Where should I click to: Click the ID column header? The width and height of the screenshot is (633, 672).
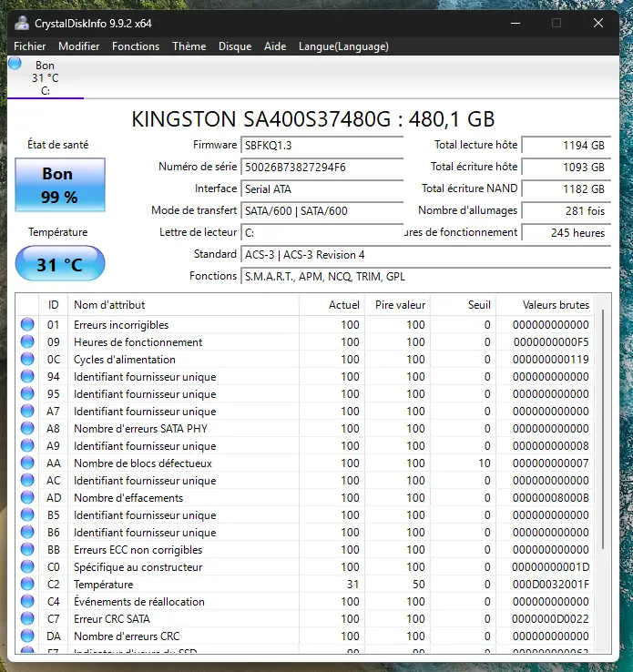tap(53, 305)
